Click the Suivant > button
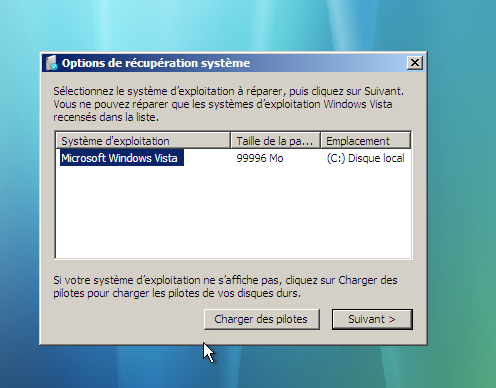The width and height of the screenshot is (496, 388). pos(372,319)
